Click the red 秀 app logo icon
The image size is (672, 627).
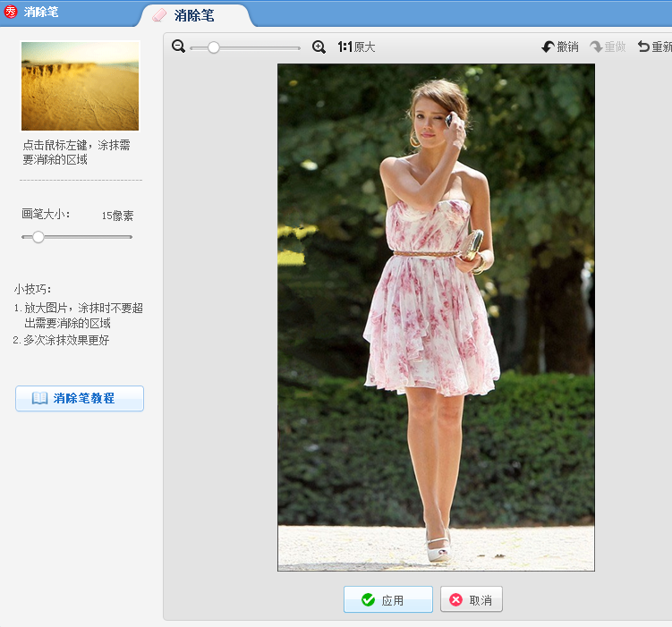pyautogui.click(x=10, y=12)
